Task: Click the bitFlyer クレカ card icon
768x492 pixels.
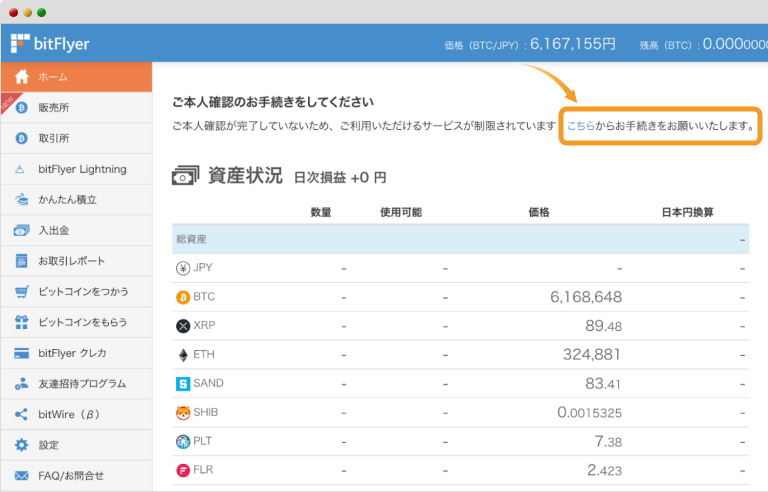Action: [22, 353]
